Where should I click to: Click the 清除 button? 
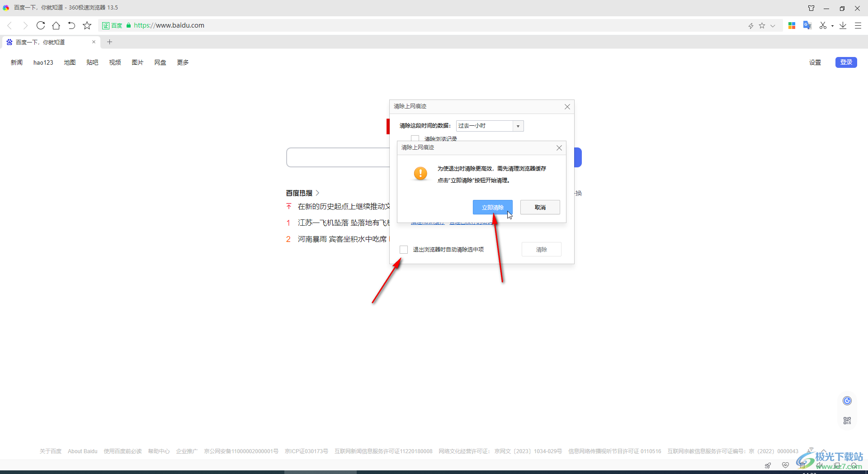click(x=542, y=249)
